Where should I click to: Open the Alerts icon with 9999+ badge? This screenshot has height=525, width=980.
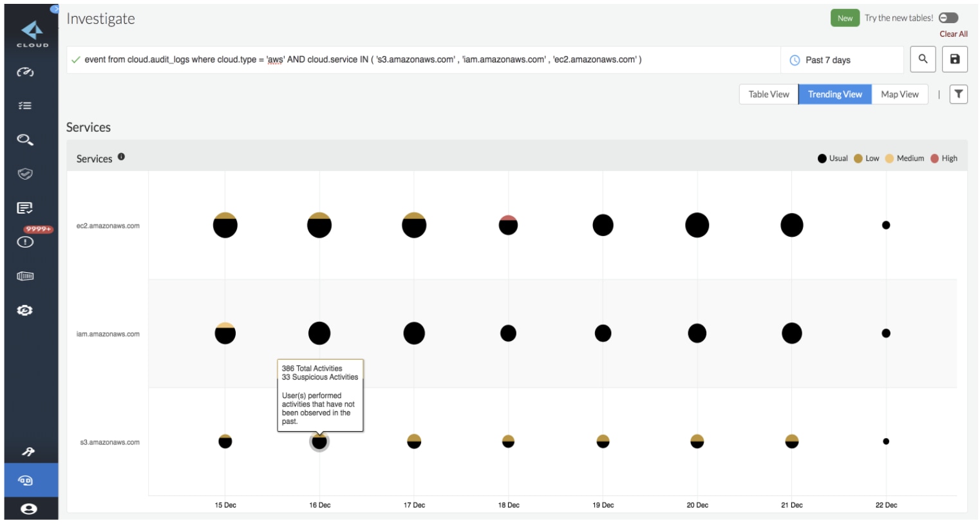(25, 242)
